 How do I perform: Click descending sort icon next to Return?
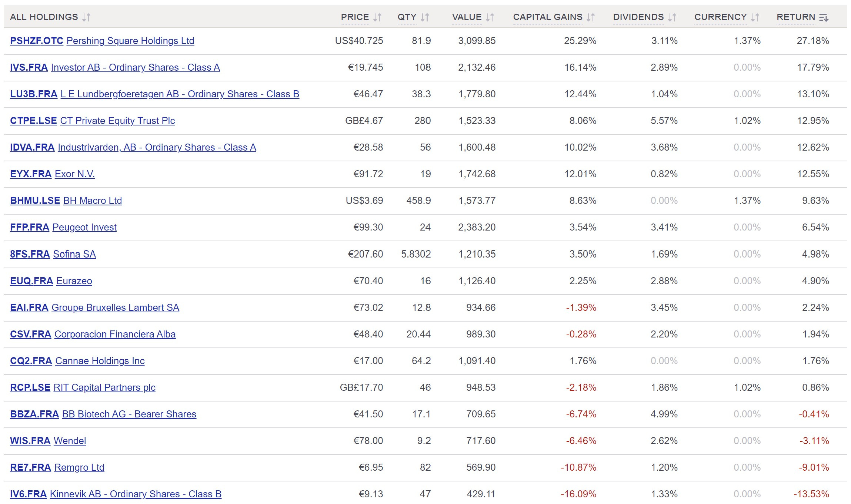(824, 17)
